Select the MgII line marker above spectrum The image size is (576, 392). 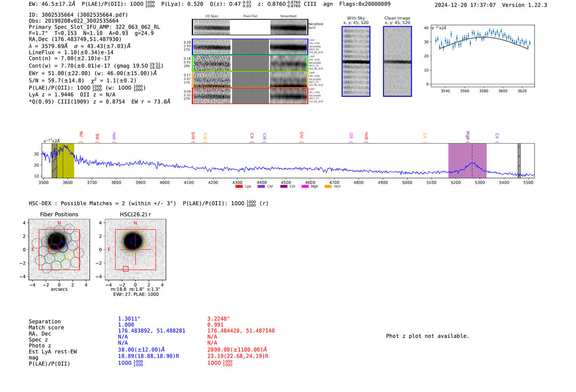pos(467,137)
